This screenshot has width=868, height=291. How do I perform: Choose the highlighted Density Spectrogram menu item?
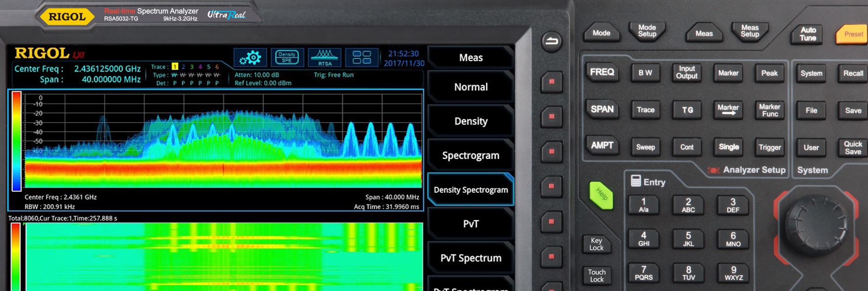tap(471, 190)
